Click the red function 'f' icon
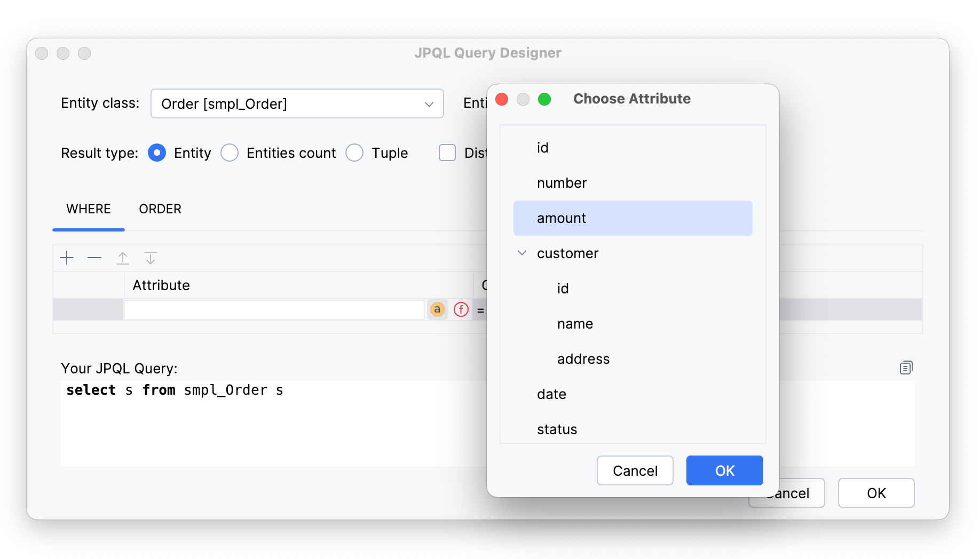The image size is (980, 559). point(461,309)
